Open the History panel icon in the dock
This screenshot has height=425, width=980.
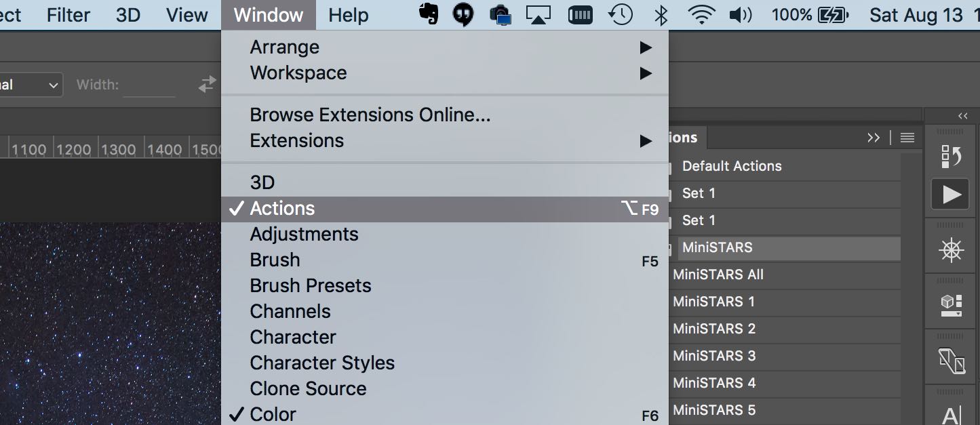(x=952, y=157)
